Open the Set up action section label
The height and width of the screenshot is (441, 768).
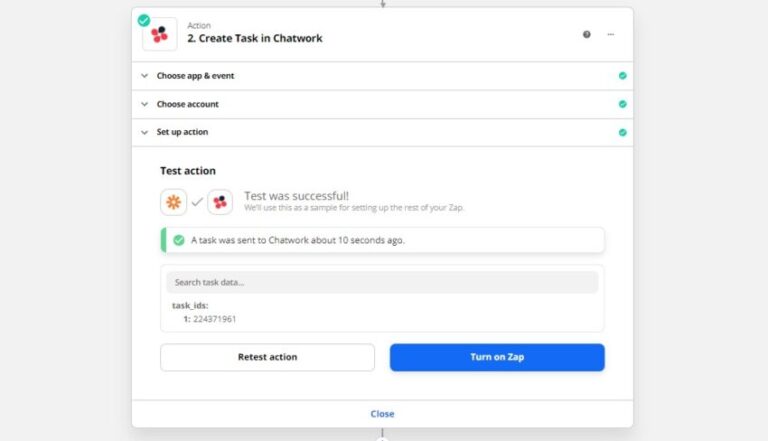point(182,132)
